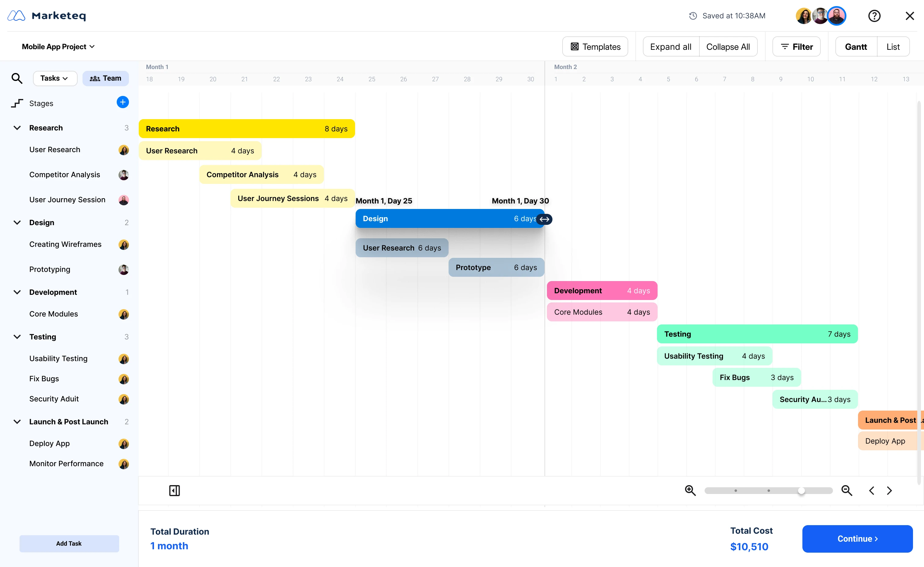The height and width of the screenshot is (567, 924).
Task: Click the pink Development gantt bar
Action: [x=602, y=291]
